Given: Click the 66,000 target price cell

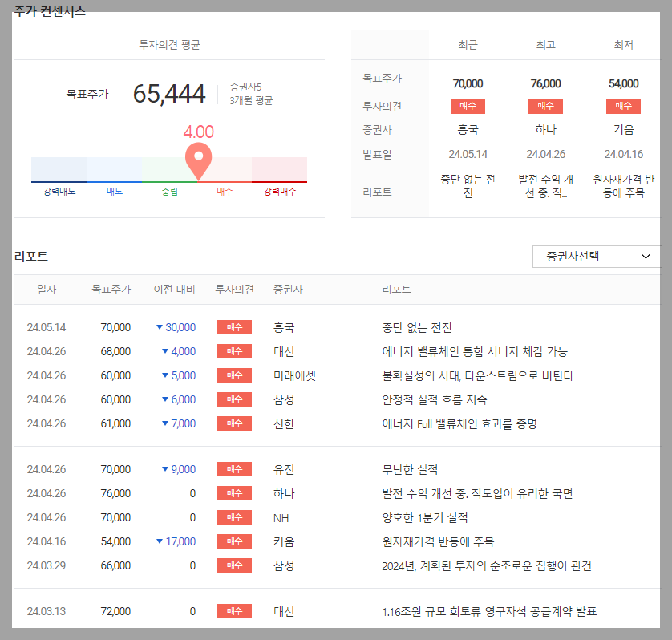Looking at the screenshot, I should coord(115,565).
